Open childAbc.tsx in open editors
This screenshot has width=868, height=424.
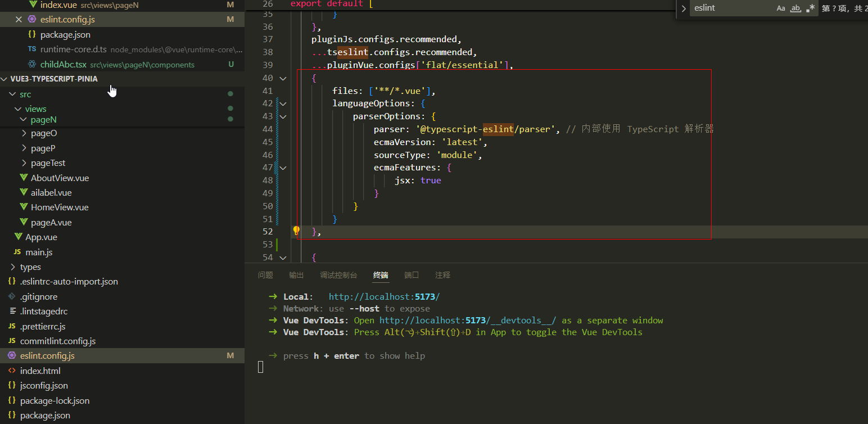[x=122, y=64]
